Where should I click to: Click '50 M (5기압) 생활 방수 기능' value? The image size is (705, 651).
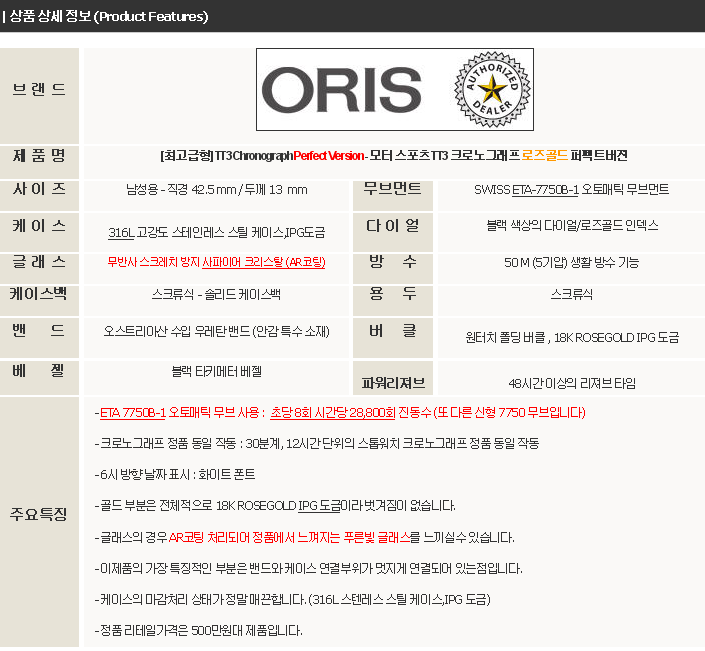pyautogui.click(x=571, y=262)
